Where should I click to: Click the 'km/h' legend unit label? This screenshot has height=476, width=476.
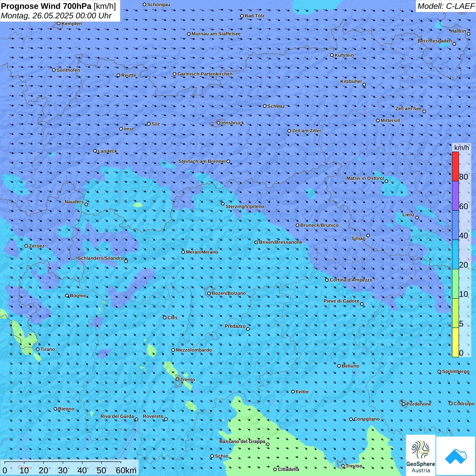(x=461, y=148)
